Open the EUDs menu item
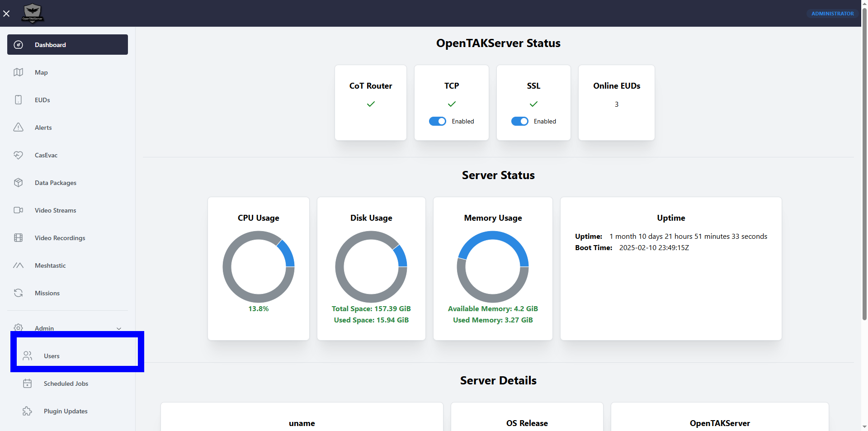Viewport: 868px width, 431px height. click(x=67, y=100)
